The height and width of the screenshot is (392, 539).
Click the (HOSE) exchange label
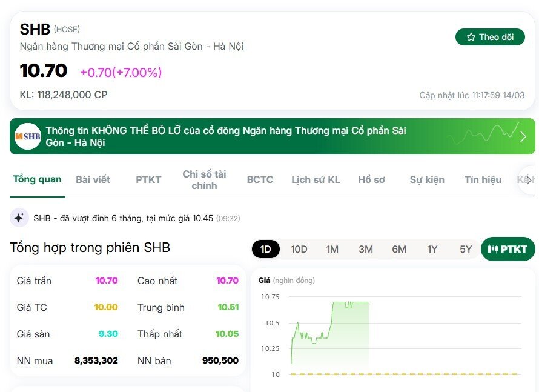[67, 29]
